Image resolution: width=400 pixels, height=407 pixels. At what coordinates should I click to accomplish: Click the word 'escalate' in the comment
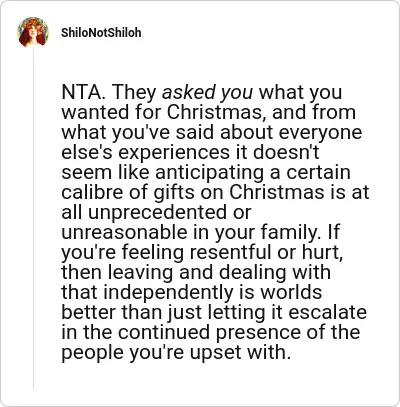pos(328,312)
